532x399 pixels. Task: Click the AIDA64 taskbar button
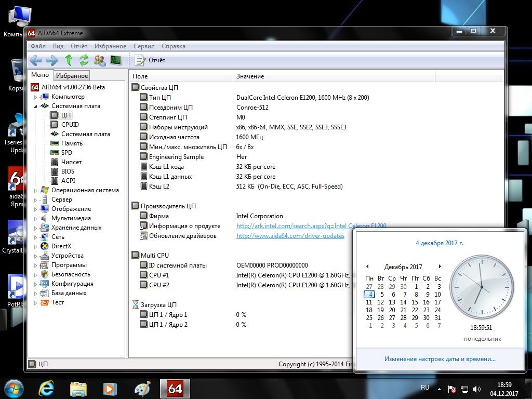click(x=175, y=389)
